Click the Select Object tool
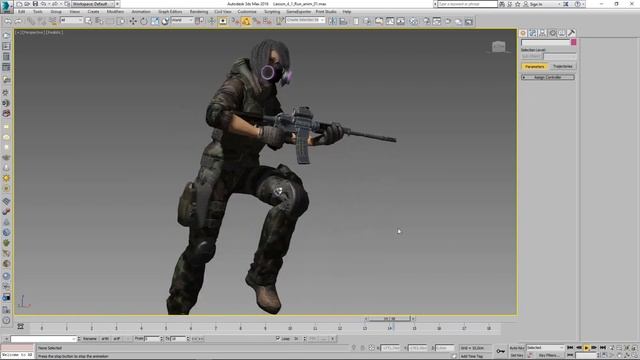640x360 pixels. (x=89, y=21)
